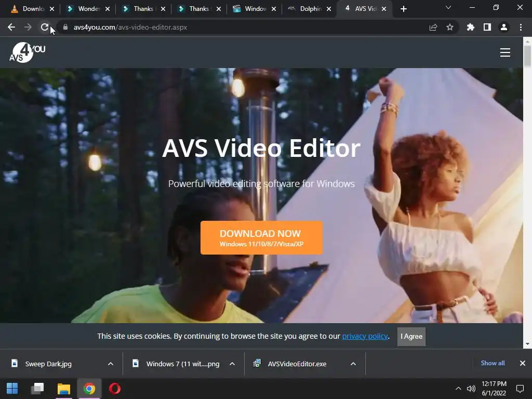The image size is (532, 399).
Task: Click the Download Now button
Action: (261, 238)
